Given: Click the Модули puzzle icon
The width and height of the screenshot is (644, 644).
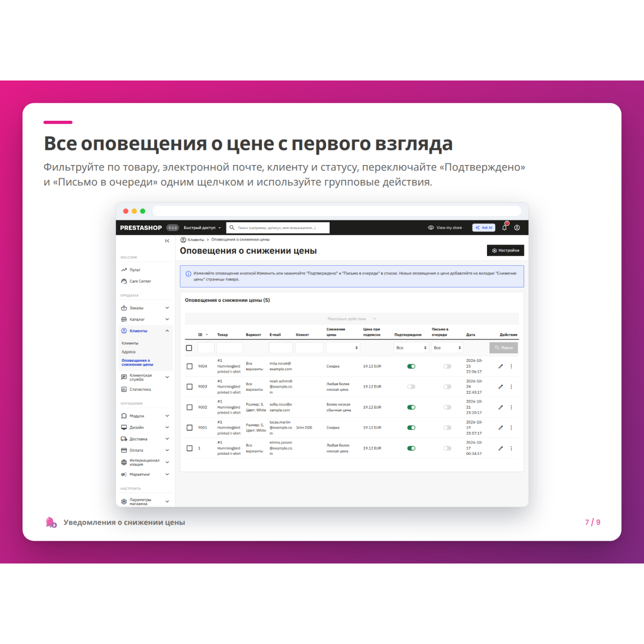Looking at the screenshot, I should click(124, 416).
